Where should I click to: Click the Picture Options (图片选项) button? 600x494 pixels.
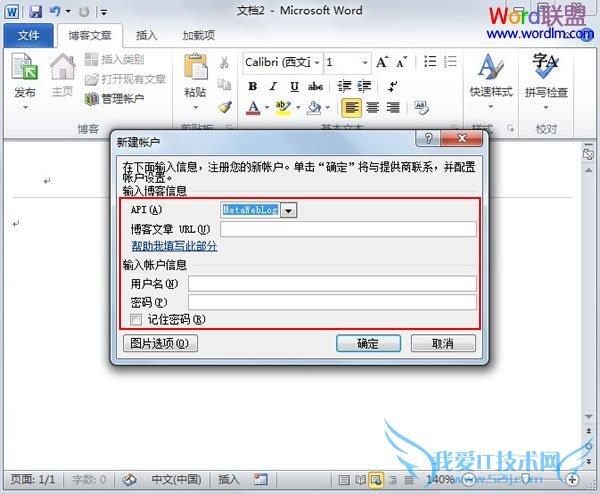click(x=160, y=343)
